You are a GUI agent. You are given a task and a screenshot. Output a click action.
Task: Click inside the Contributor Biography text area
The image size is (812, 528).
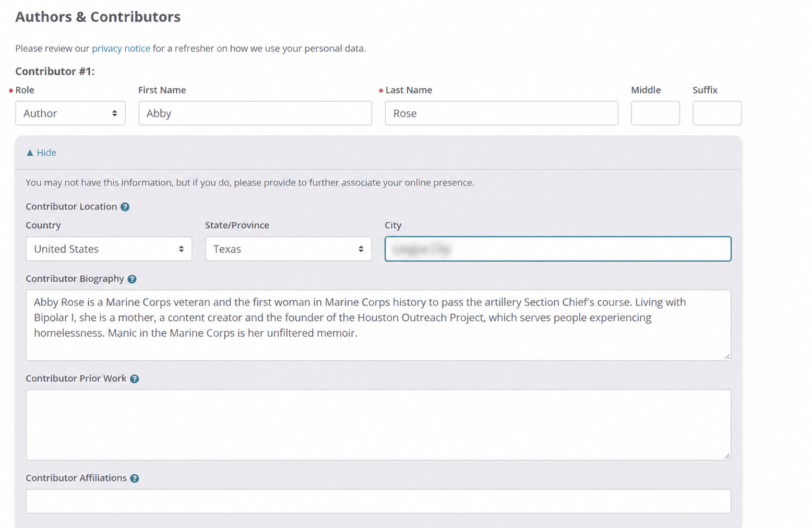378,325
